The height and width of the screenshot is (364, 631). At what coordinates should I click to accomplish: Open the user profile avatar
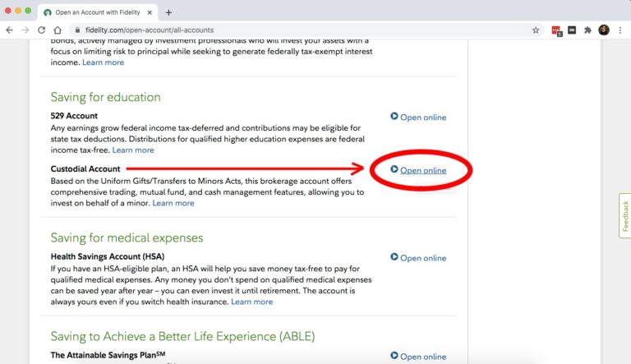[604, 30]
